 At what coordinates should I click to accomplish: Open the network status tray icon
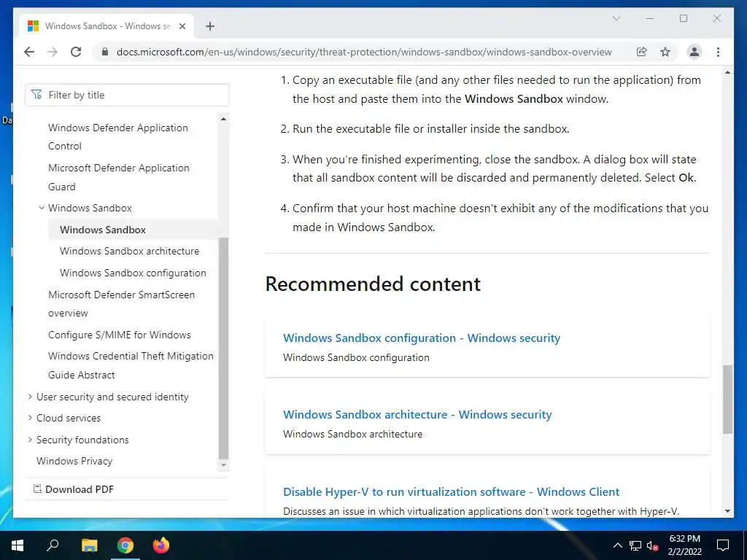[x=635, y=545]
